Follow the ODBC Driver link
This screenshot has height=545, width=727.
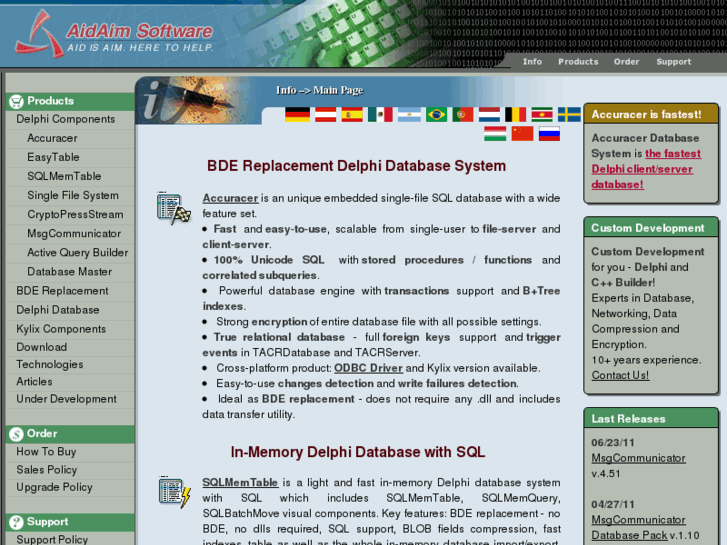tap(368, 368)
